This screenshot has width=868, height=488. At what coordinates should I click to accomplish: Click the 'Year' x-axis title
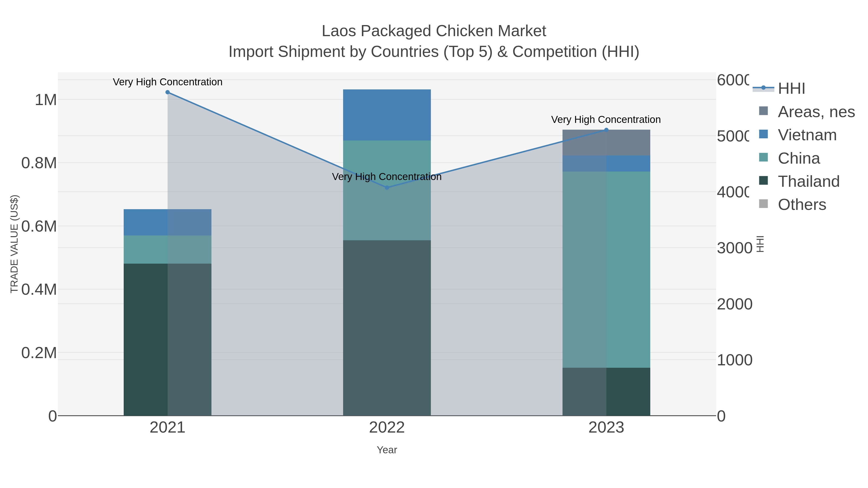[x=387, y=450]
